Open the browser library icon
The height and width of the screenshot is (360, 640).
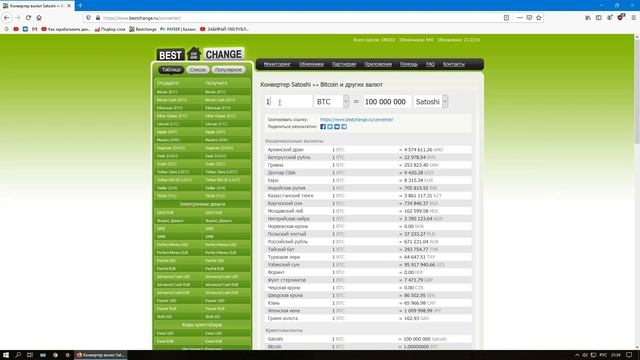click(588, 18)
